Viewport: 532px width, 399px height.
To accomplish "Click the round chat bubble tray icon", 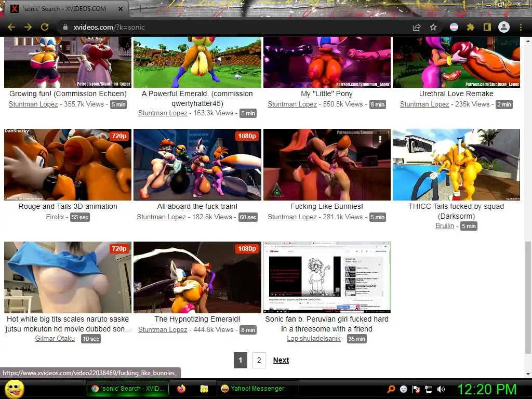I will pos(403,389).
